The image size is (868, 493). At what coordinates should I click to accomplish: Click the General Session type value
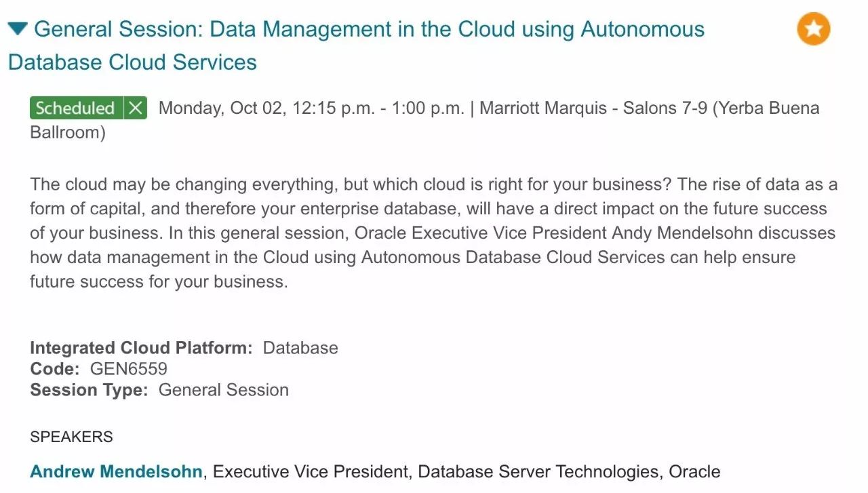pos(224,390)
